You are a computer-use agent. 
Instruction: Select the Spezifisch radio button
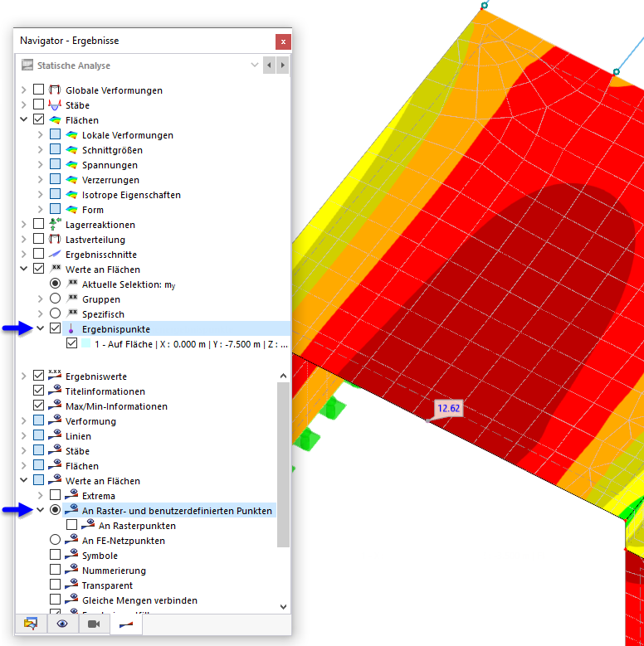coord(56,313)
